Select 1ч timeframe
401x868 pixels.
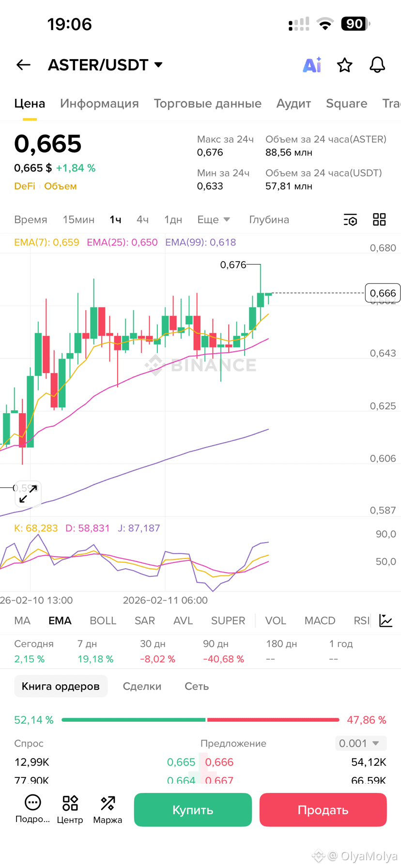coord(115,219)
